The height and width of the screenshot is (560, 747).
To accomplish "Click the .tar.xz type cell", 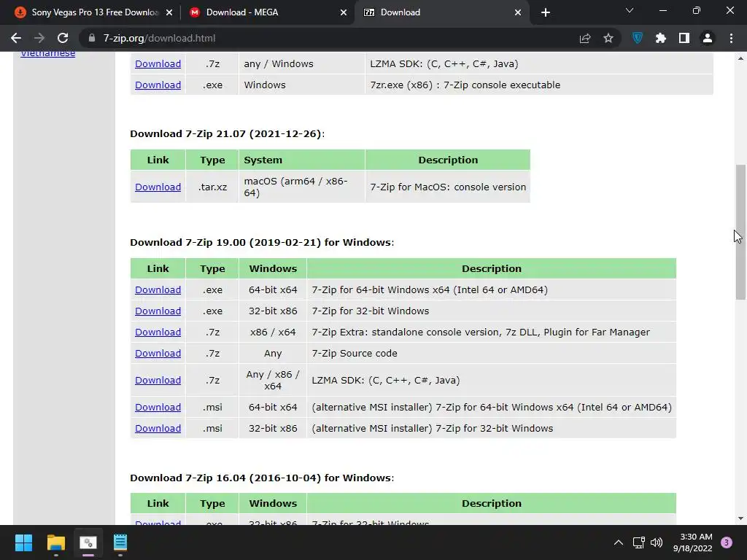I will pos(212,187).
